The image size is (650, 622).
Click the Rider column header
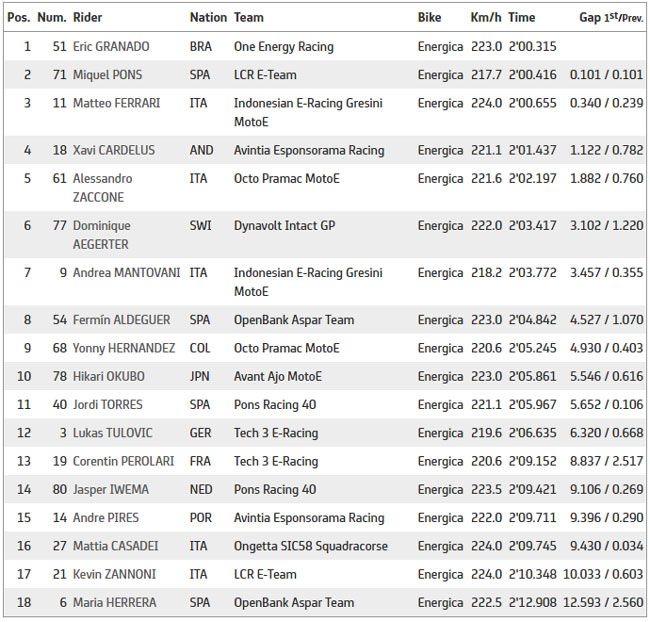(87, 17)
